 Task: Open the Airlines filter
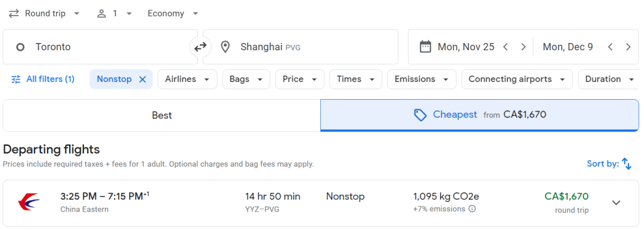187,79
